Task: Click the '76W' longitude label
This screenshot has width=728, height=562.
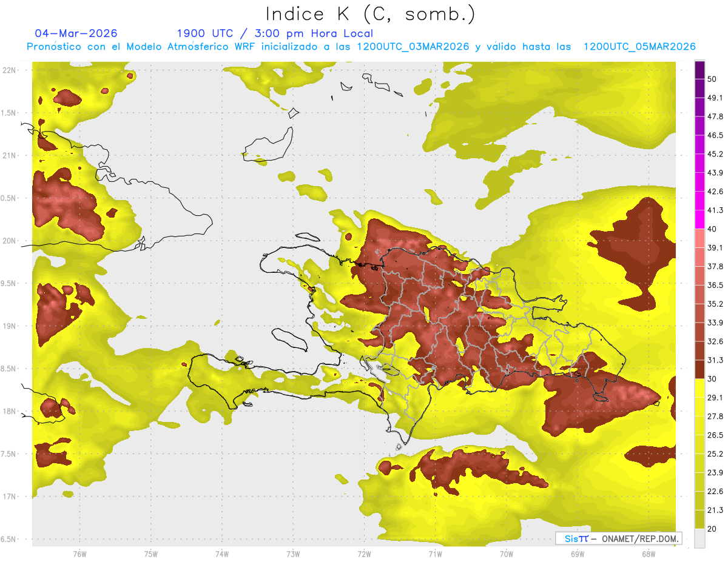Action: [x=79, y=554]
